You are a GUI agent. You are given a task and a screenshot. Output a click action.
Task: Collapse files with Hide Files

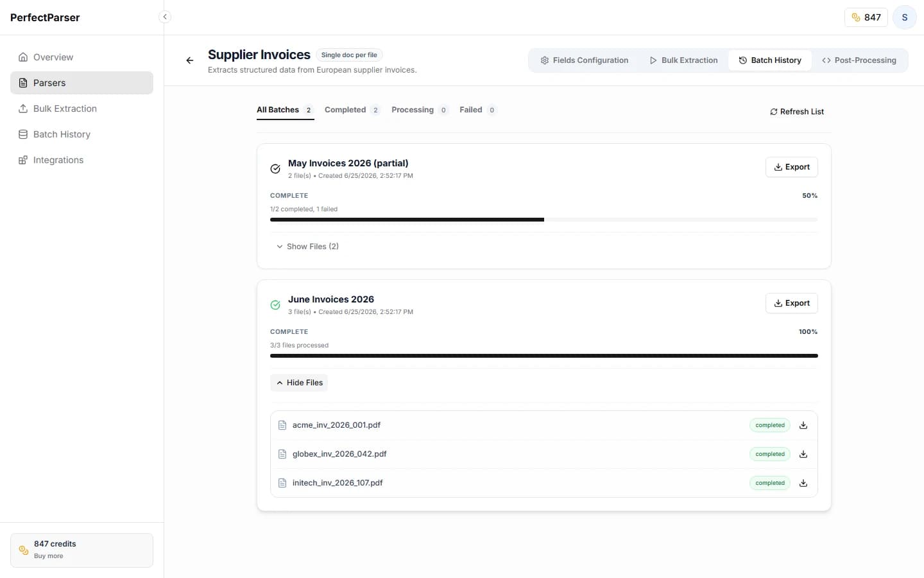(x=299, y=383)
